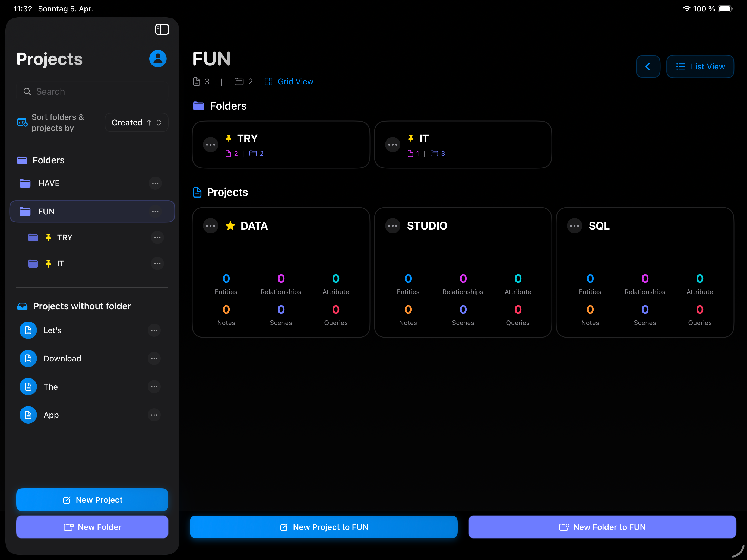Image resolution: width=747 pixels, height=560 pixels.
Task: Select the HAVE folder in sidebar
Action: tap(92, 183)
